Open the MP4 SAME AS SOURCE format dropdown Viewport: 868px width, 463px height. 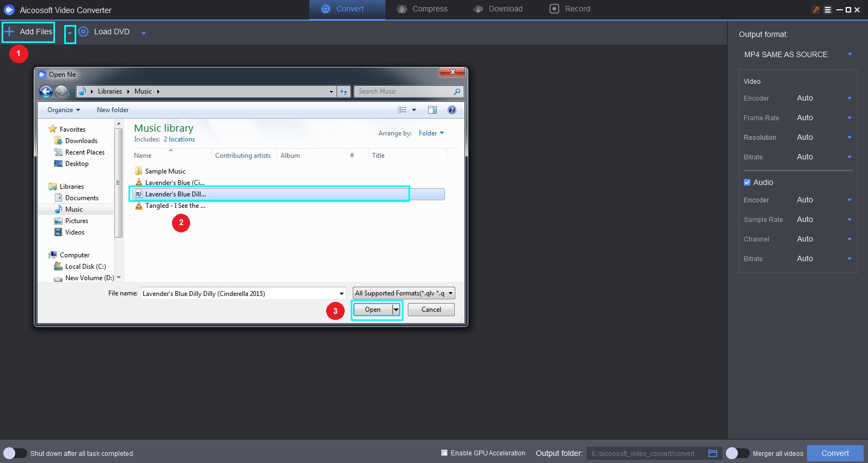click(798, 54)
